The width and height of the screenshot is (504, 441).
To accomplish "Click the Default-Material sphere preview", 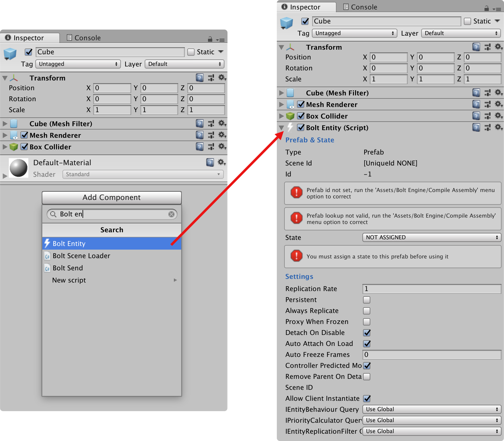I will [19, 168].
